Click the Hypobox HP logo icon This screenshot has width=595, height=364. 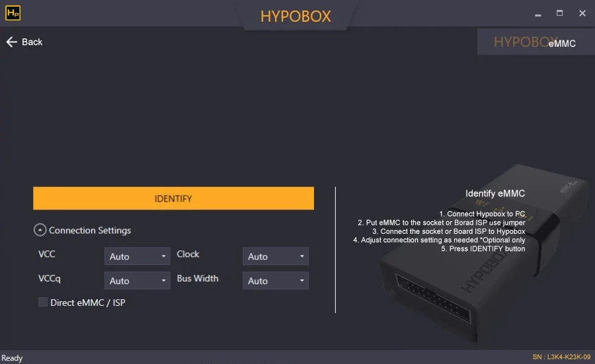[13, 13]
